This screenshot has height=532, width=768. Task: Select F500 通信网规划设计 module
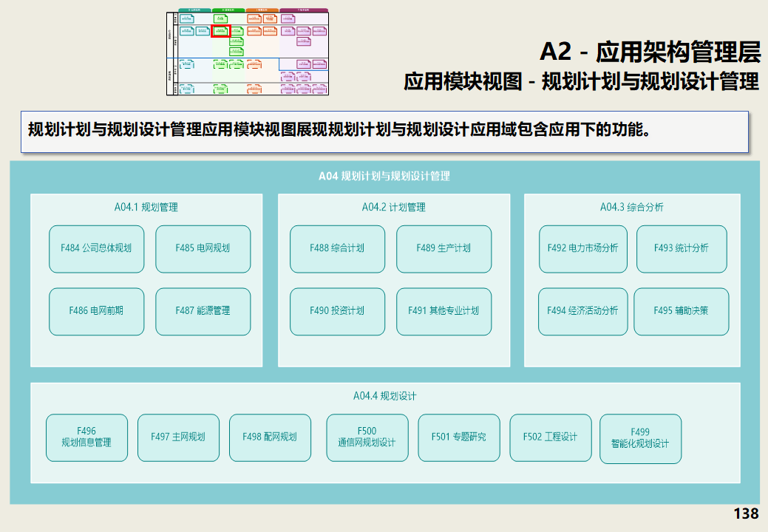pos(367,437)
